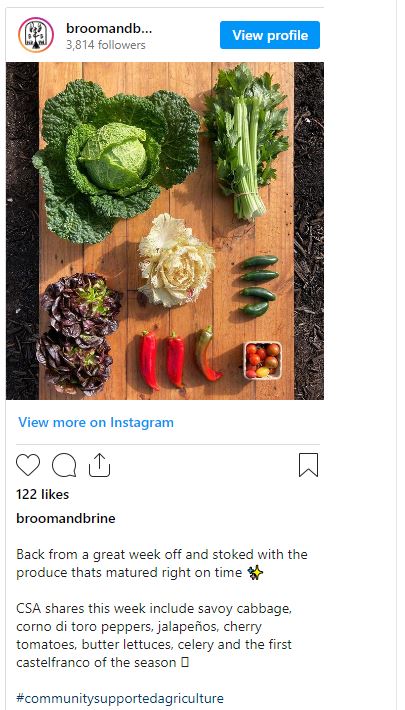The image size is (405, 710).
Task: View who liked via 122 likes
Action: (x=43, y=494)
